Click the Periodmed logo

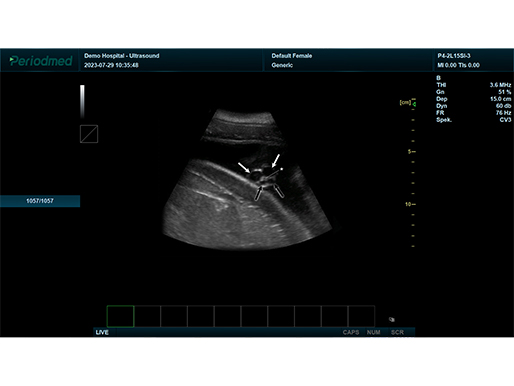pyautogui.click(x=41, y=61)
